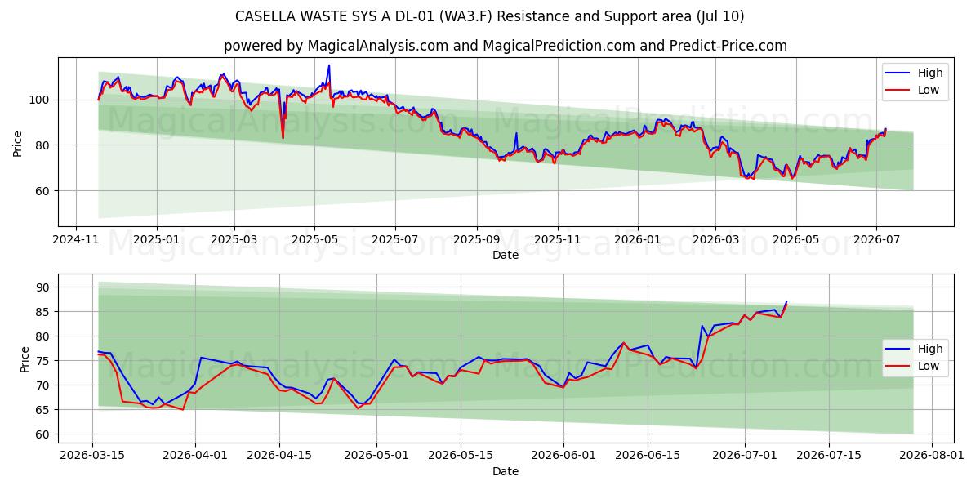980x490 pixels.
Task: Click the lower chart x-axis label 2026-03-15
Action: 92,457
